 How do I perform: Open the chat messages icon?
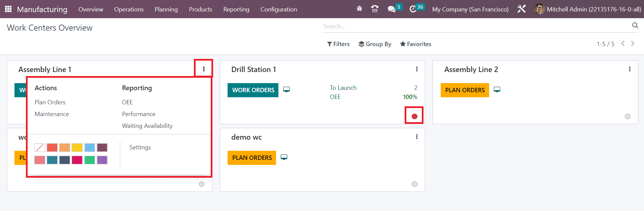(391, 9)
